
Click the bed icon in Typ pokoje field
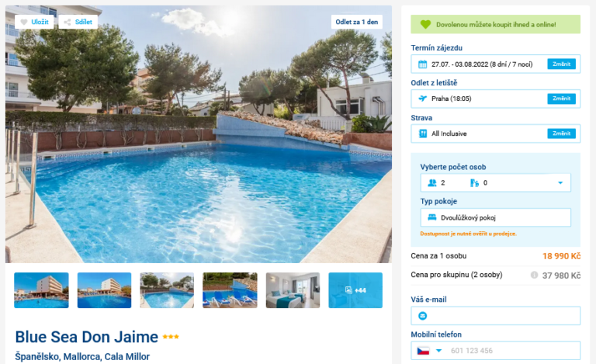(432, 217)
